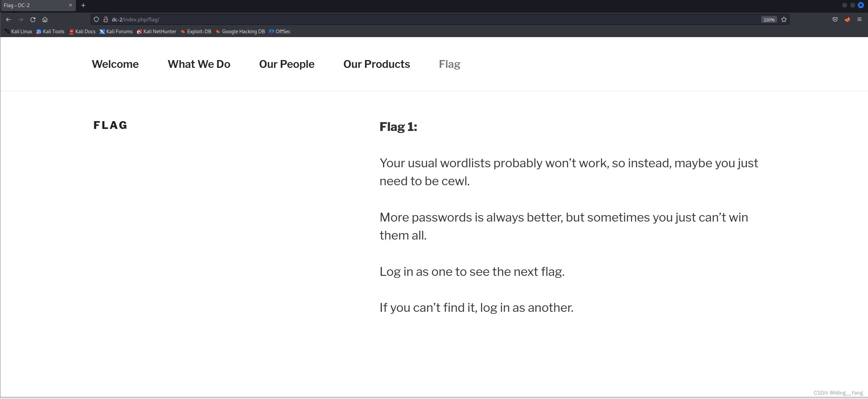Image resolution: width=868 pixels, height=399 pixels.
Task: Open the Welcome navigation menu item
Action: click(x=115, y=64)
